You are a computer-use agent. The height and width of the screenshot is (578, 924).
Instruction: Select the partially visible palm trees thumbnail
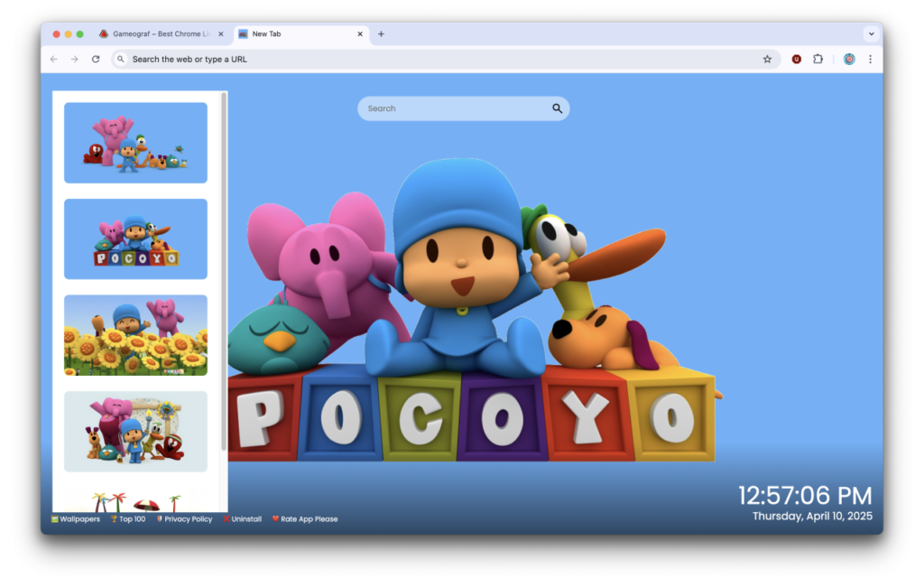click(135, 500)
